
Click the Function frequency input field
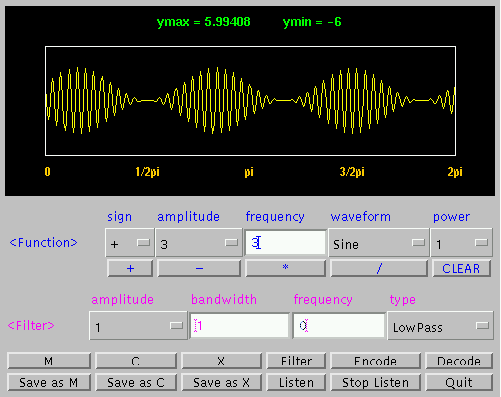click(x=285, y=243)
